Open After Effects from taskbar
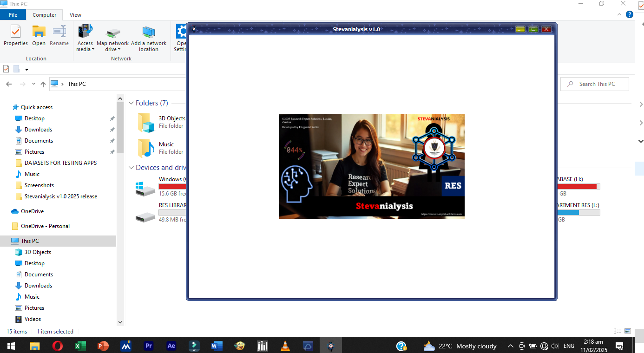The height and width of the screenshot is (353, 644). click(171, 346)
